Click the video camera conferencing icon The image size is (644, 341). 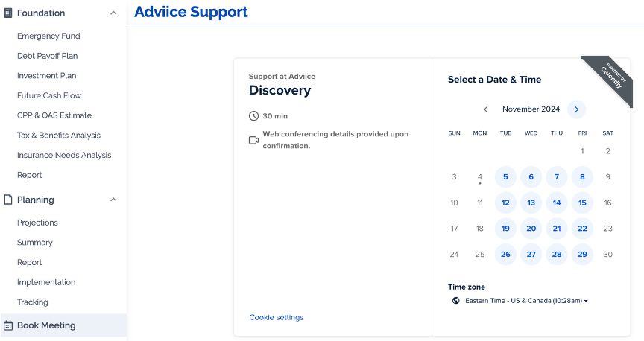tap(254, 140)
